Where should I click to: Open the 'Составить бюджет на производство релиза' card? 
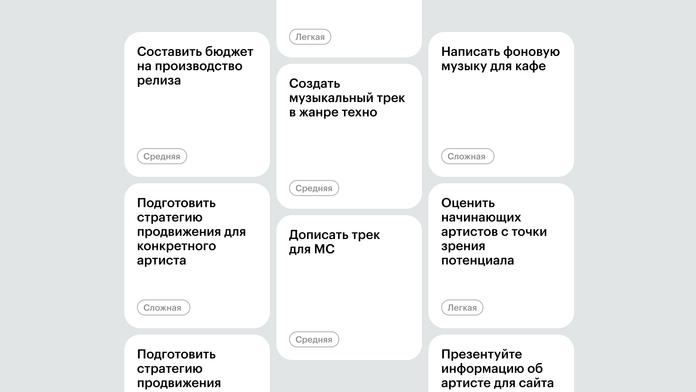197,104
